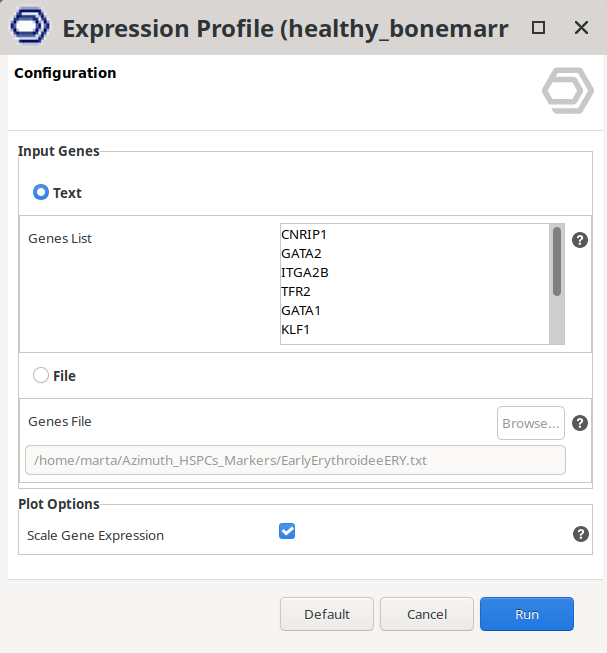Open file browser with Browse button
Image resolution: width=607 pixels, height=653 pixels.
[531, 423]
